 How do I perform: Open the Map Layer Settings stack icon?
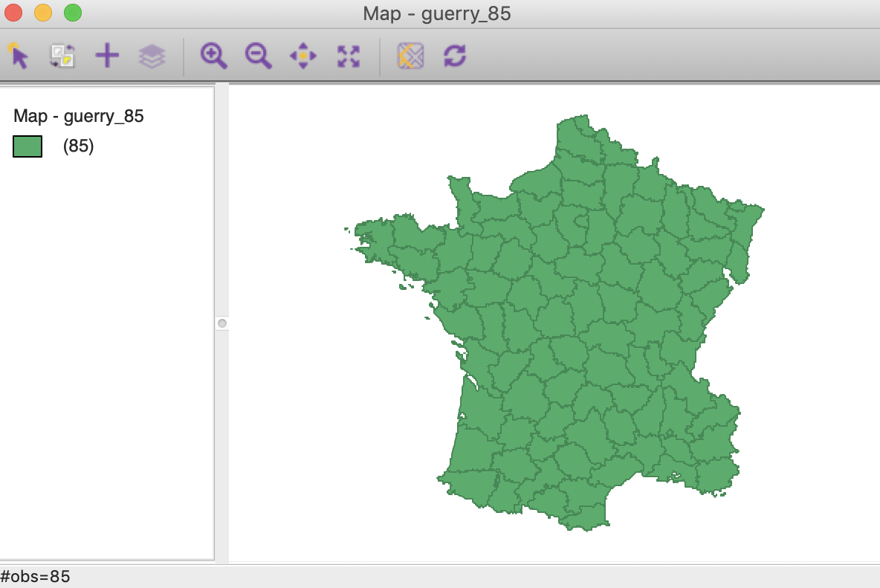click(x=152, y=56)
